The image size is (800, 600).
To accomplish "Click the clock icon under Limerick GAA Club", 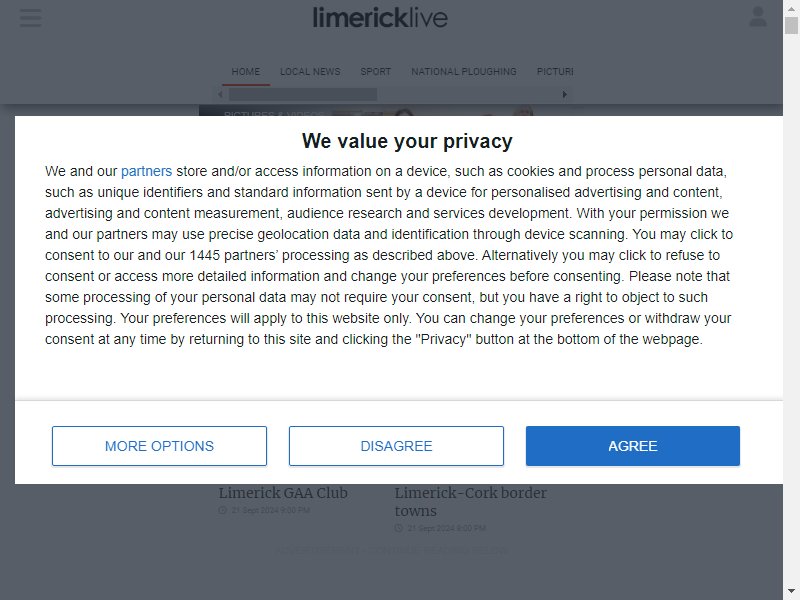I will pos(222,510).
